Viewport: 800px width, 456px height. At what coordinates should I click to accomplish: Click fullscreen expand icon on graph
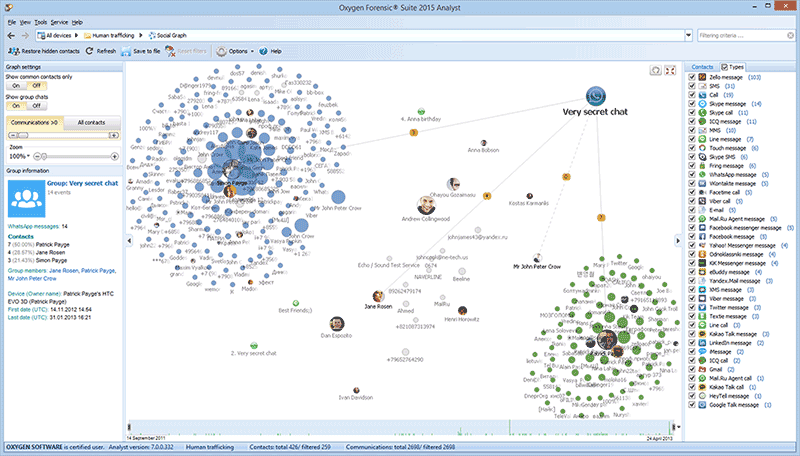[x=670, y=70]
